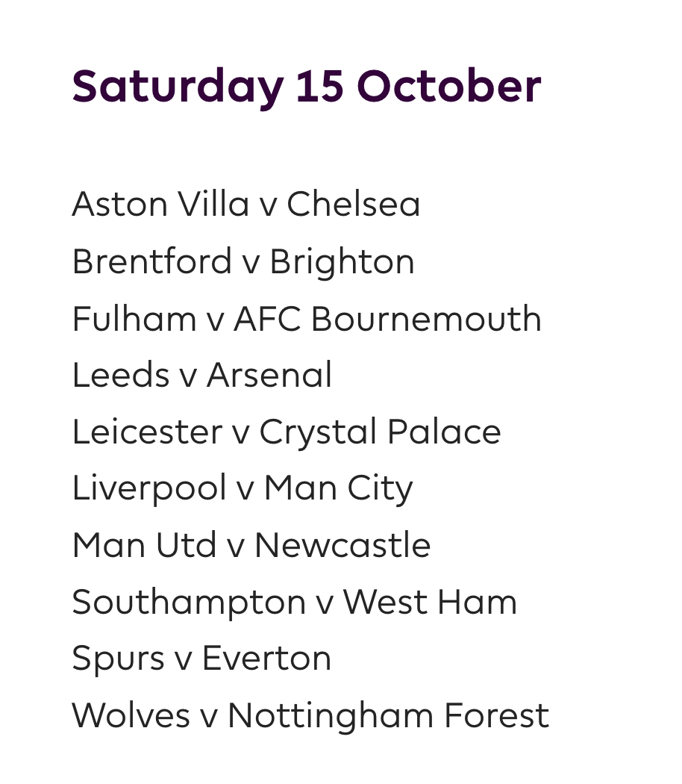This screenshot has width=682, height=784.
Task: Open the Southampton v West Ham fixture
Action: coord(294,602)
